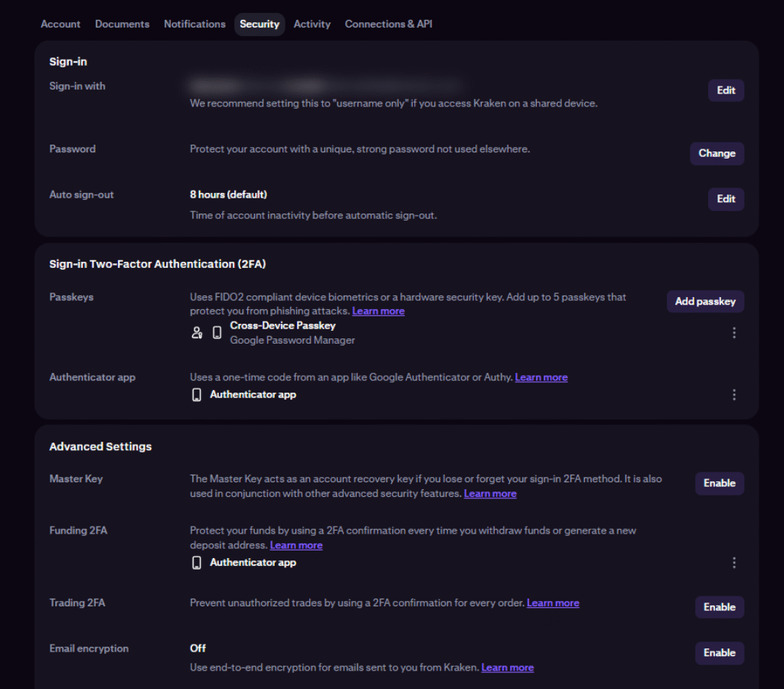Change the account password
The image size is (784, 689).
tap(717, 153)
